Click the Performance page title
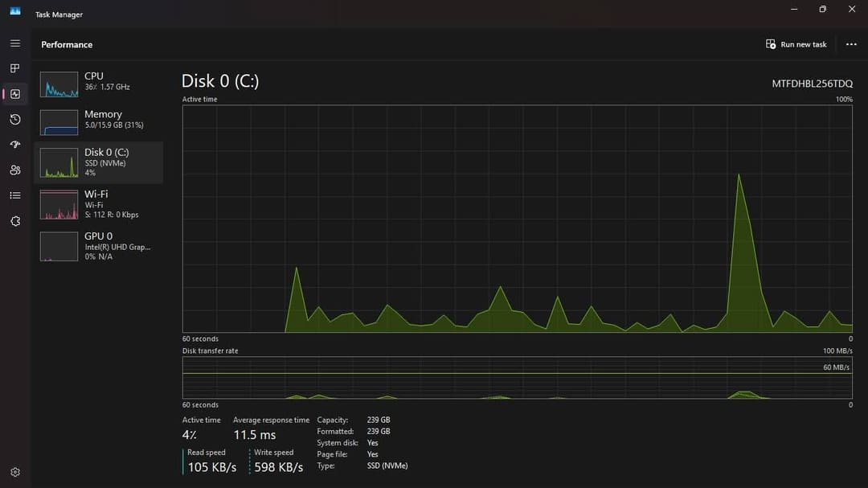Screen dimensions: 868x488 click(x=67, y=45)
